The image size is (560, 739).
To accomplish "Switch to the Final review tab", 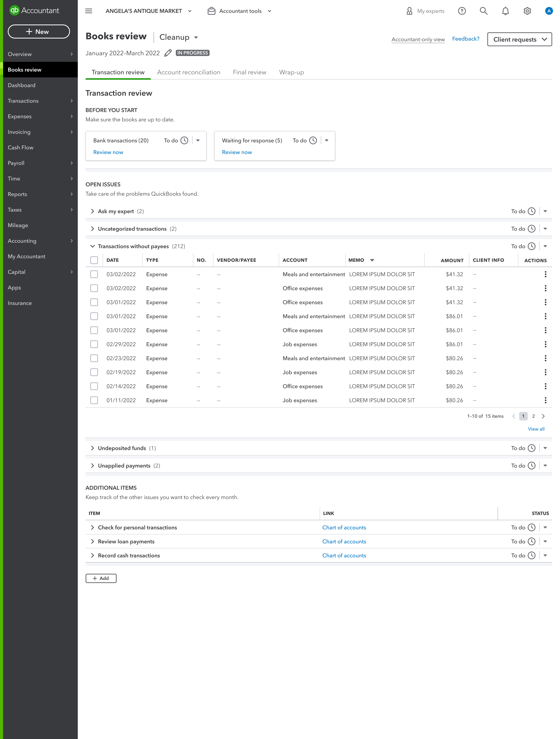I will pyautogui.click(x=250, y=73).
